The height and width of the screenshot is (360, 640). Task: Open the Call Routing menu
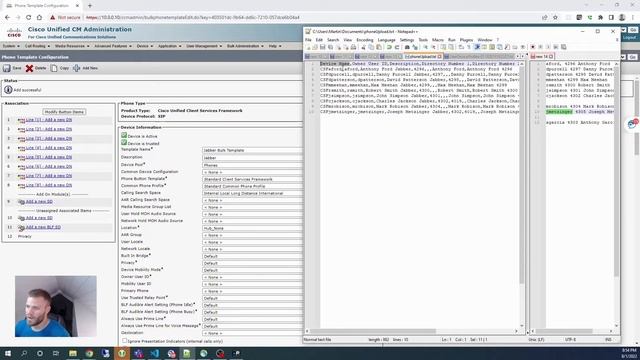(x=37, y=46)
